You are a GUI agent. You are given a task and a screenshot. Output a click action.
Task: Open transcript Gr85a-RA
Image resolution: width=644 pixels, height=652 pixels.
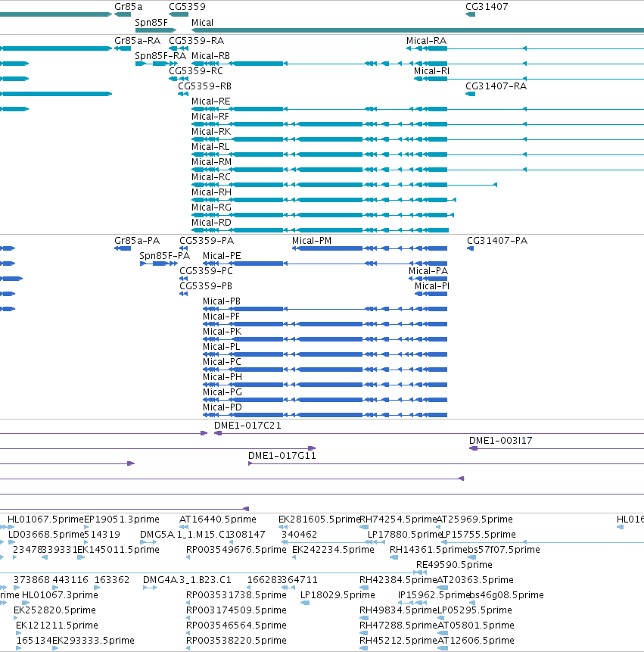click(x=138, y=41)
